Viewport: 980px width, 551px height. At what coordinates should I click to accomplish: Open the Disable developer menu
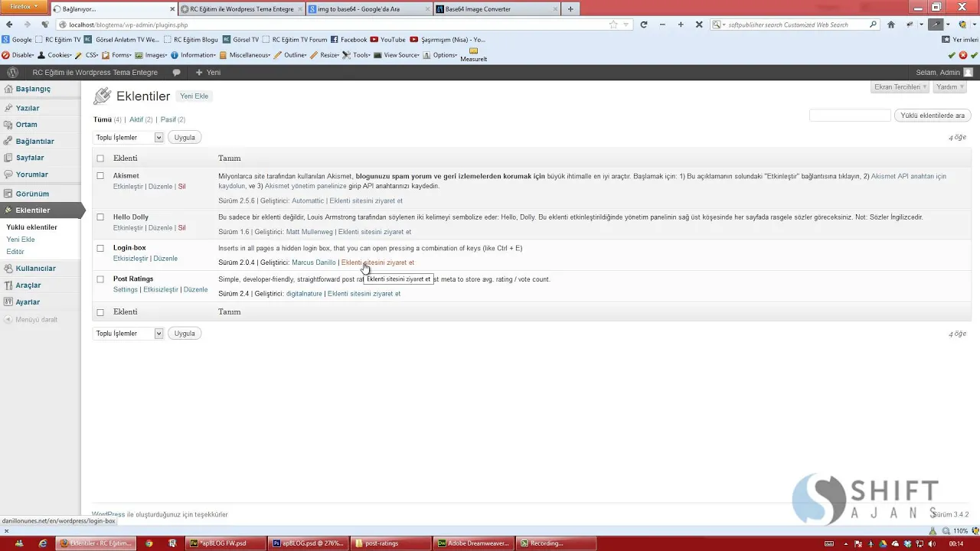click(18, 55)
